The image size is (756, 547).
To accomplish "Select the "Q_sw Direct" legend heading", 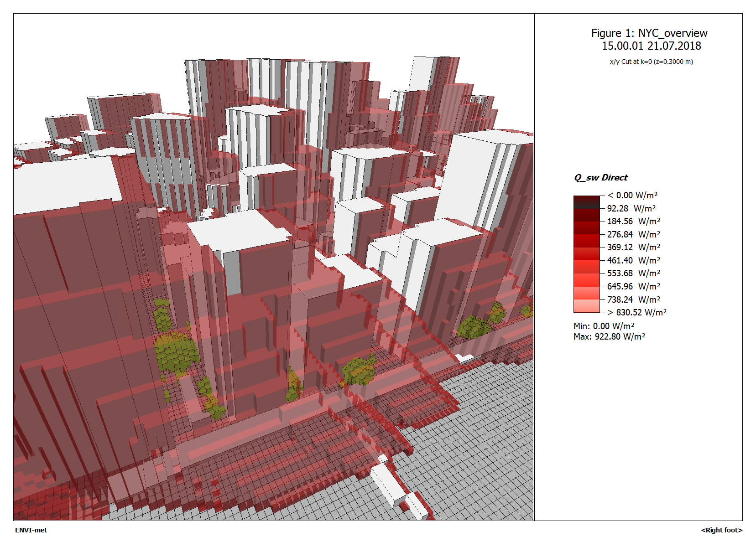I will [600, 178].
